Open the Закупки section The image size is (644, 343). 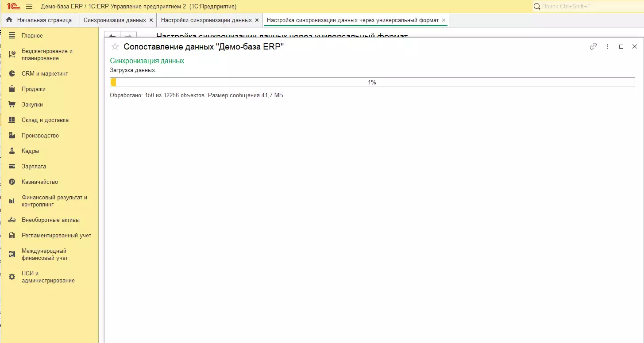(50, 104)
